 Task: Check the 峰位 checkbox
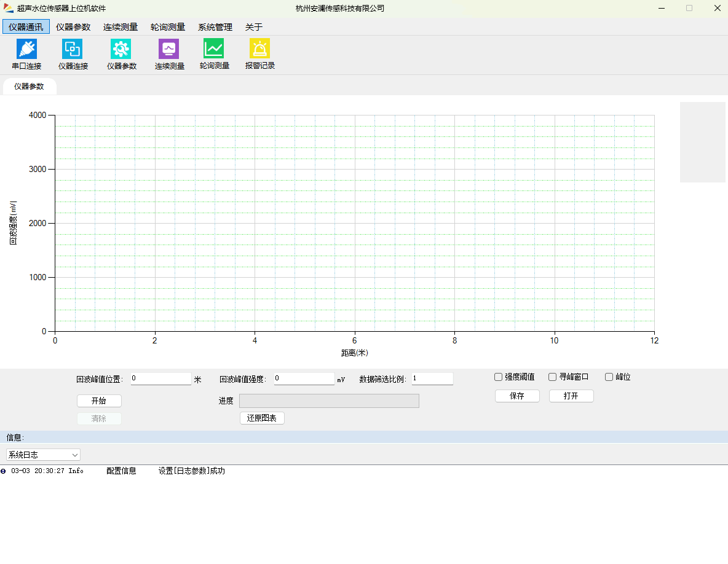(x=609, y=377)
